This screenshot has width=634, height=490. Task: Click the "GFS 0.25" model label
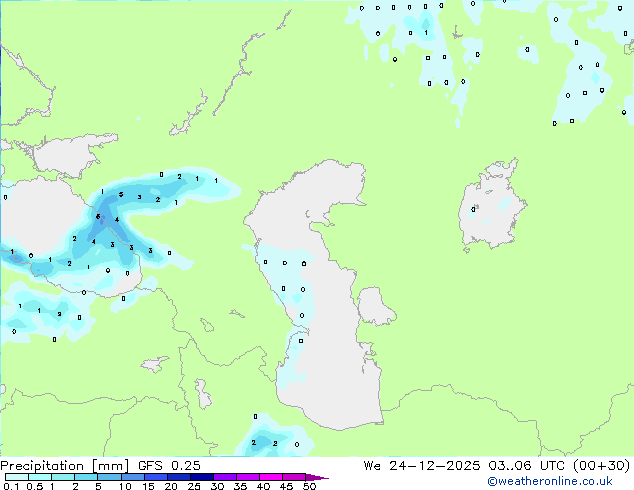[169, 466]
